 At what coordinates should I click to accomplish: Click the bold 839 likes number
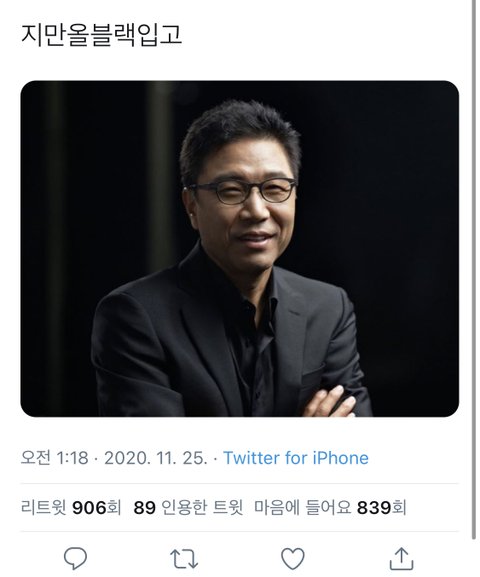[374, 508]
